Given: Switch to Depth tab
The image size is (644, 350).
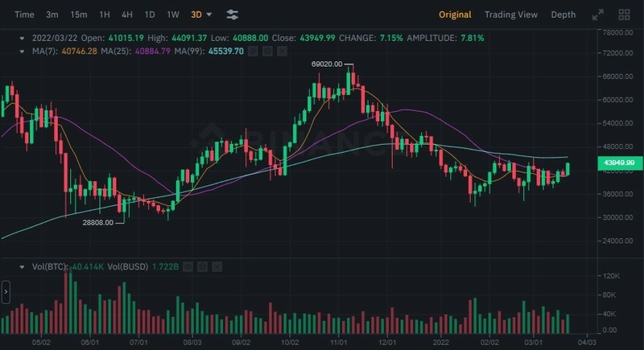Looking at the screenshot, I should click(x=563, y=14).
